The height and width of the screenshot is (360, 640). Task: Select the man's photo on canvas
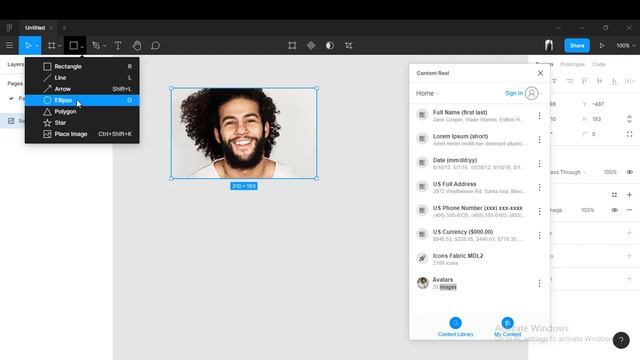(244, 133)
